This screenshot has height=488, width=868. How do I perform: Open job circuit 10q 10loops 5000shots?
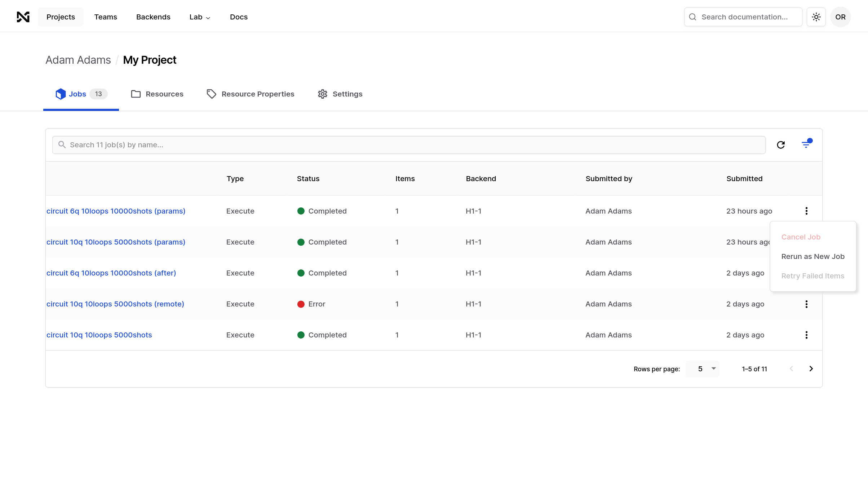pos(99,335)
